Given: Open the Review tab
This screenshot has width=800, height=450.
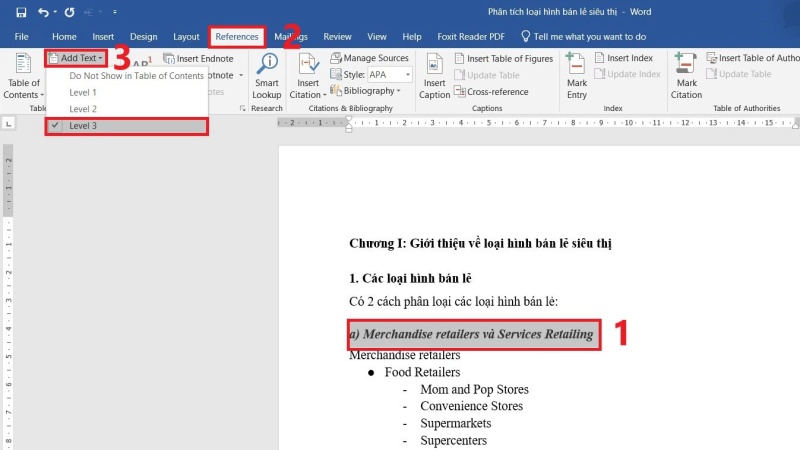Looking at the screenshot, I should coord(337,37).
